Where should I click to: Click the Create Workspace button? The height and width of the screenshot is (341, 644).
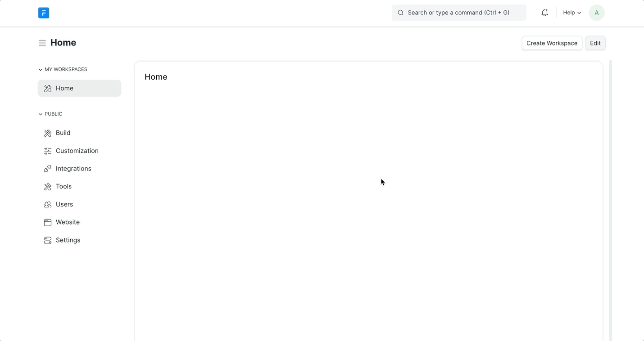(552, 43)
